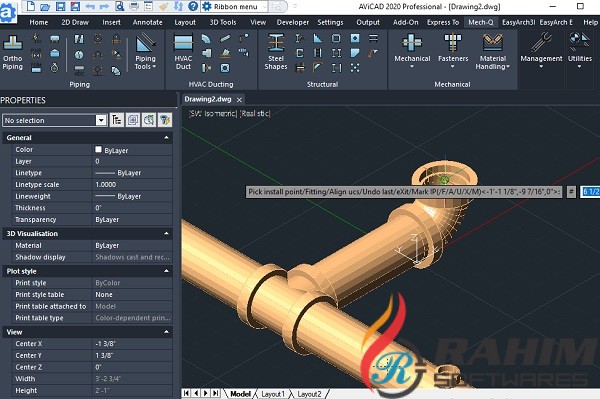Open a drawing file with folder icon
The image size is (600, 399).
pyautogui.click(x=45, y=6)
